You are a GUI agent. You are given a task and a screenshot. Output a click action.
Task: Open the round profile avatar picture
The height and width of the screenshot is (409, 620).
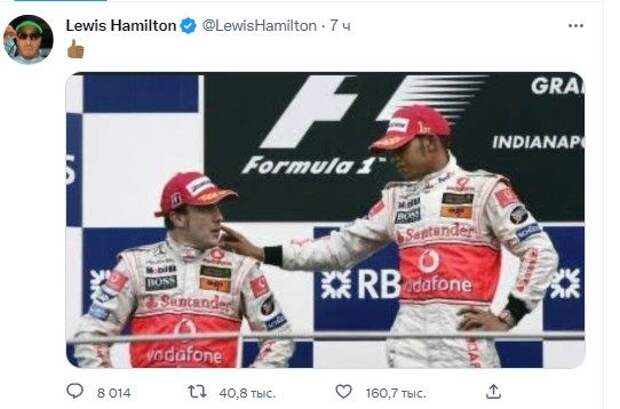coord(28,39)
